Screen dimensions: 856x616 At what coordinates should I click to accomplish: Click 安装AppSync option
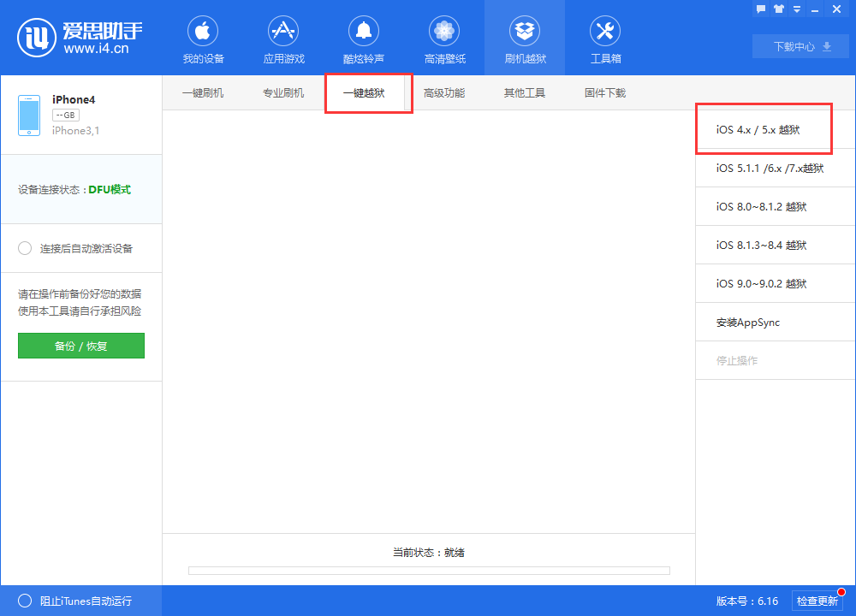[776, 322]
